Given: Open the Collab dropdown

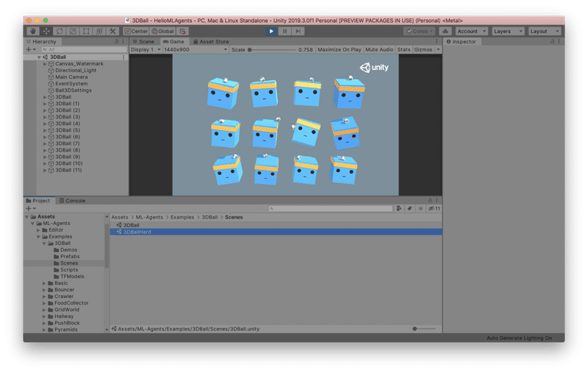Looking at the screenshot, I should [x=420, y=31].
